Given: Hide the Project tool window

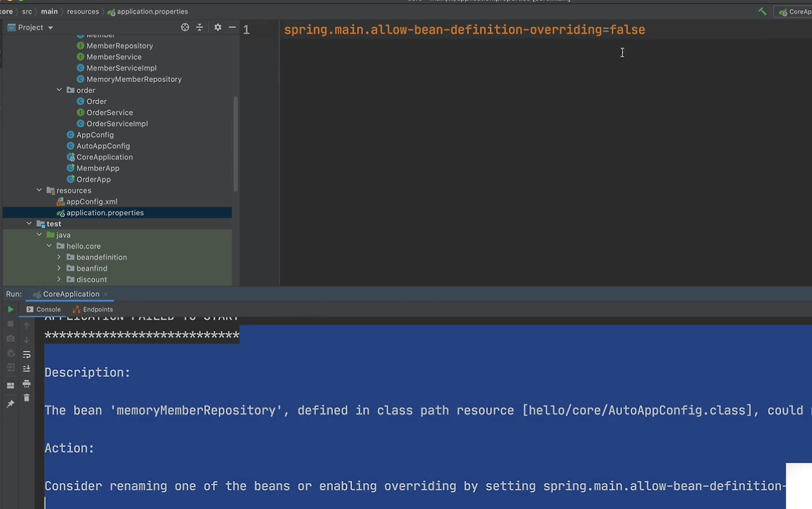Looking at the screenshot, I should click(x=232, y=27).
